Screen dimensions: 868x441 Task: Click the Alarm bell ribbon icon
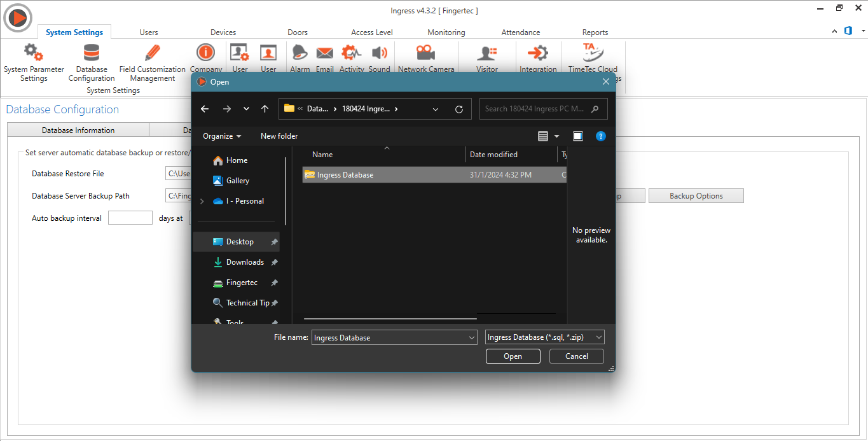[300, 52]
